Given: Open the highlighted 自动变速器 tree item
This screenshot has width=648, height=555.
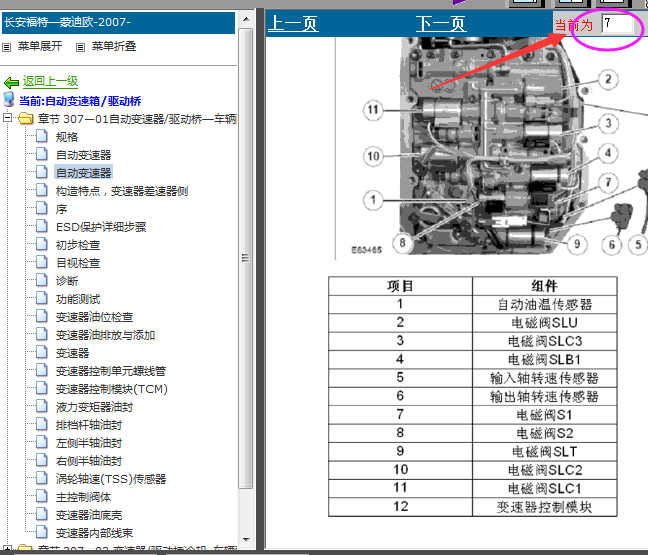Looking at the screenshot, I should 83,173.
